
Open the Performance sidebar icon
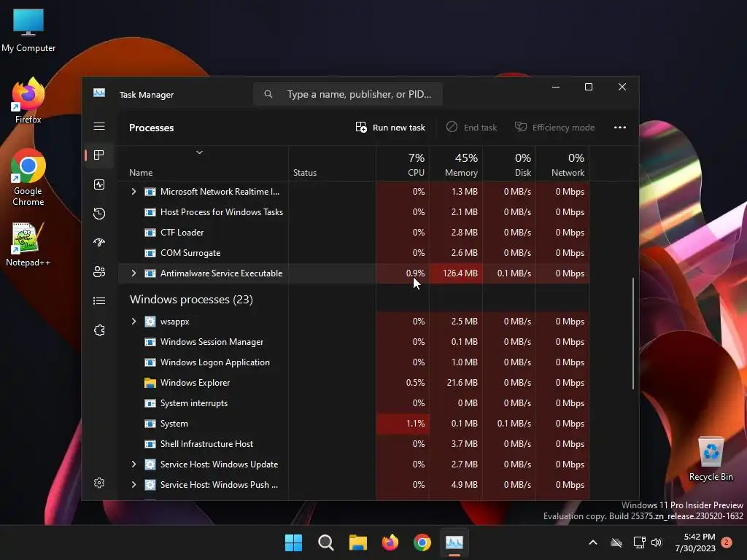point(99,184)
